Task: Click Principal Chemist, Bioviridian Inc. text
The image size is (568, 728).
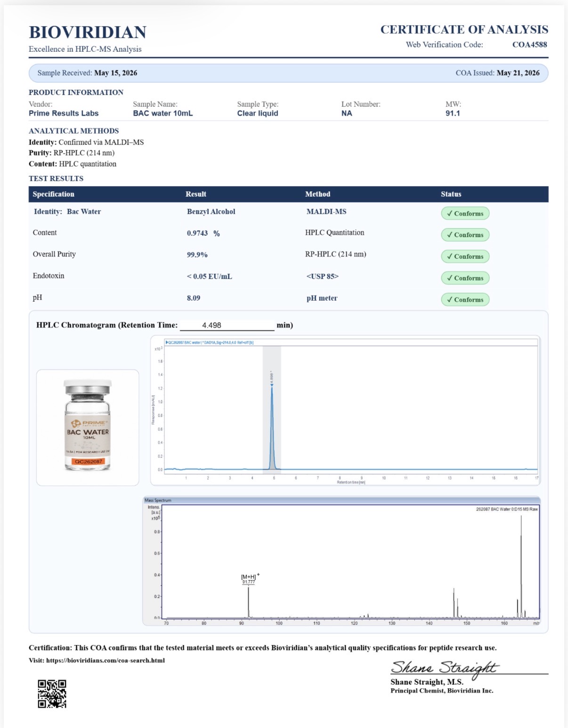Action: (442, 691)
